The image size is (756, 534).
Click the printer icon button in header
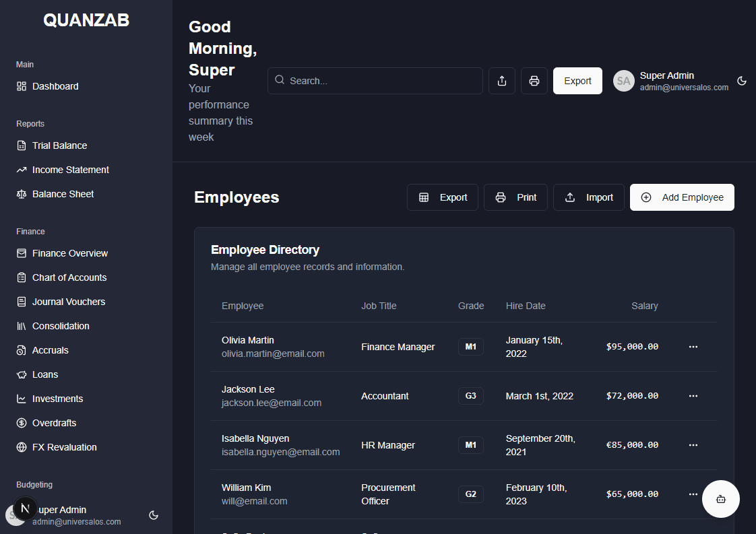(534, 81)
